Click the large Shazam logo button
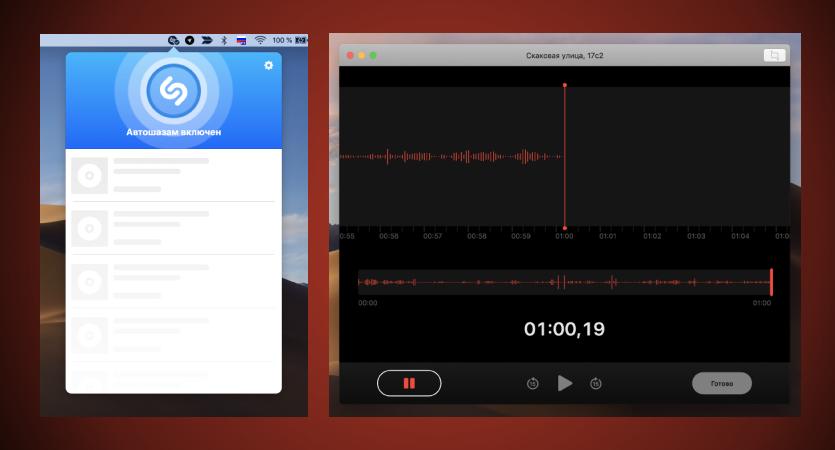Screen dimensions: 835x450 click(x=174, y=91)
